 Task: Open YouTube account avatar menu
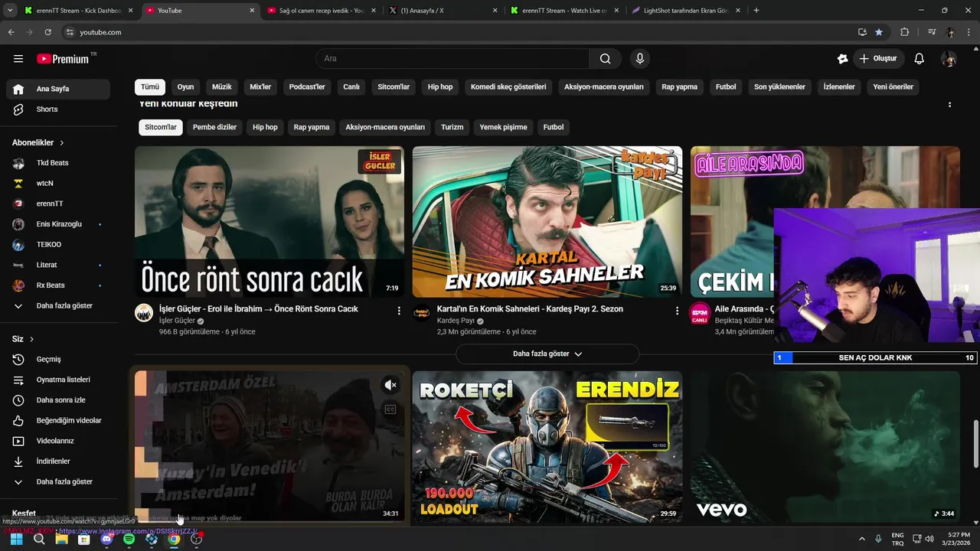[x=949, y=58]
